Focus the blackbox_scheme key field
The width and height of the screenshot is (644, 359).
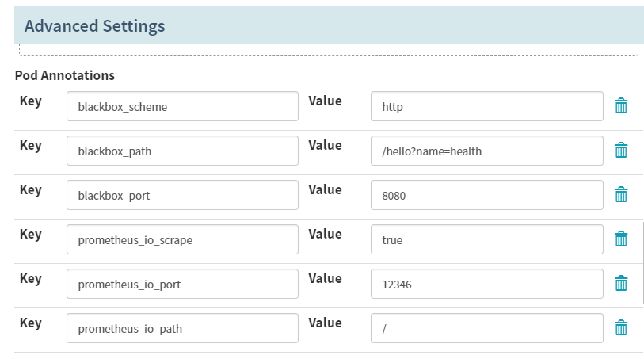click(182, 106)
